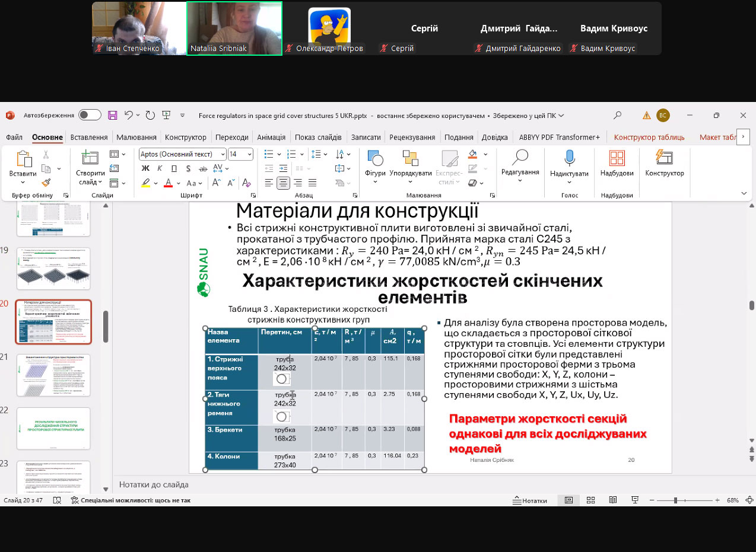Switch to Slide Sorter view icon
The image size is (756, 552).
pyautogui.click(x=592, y=500)
